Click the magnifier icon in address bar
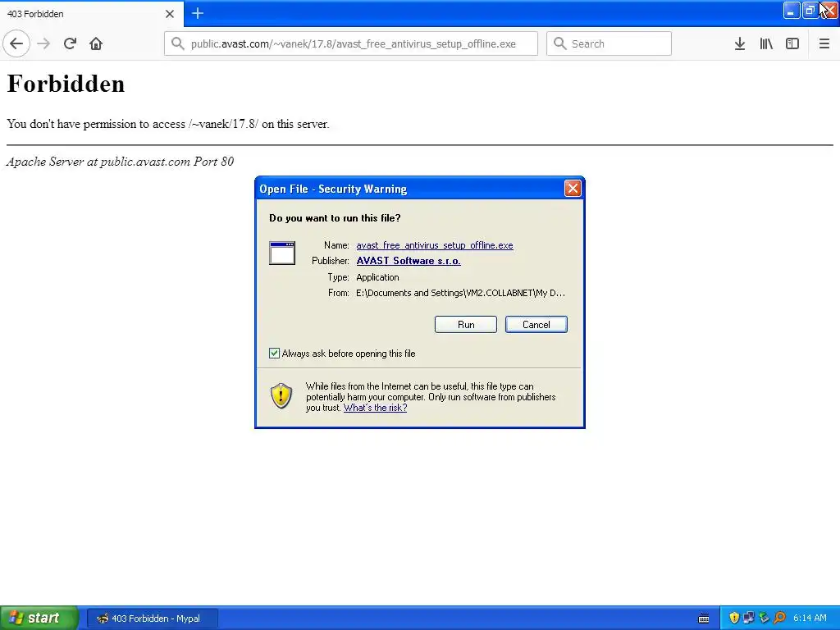The image size is (840, 630). (177, 43)
